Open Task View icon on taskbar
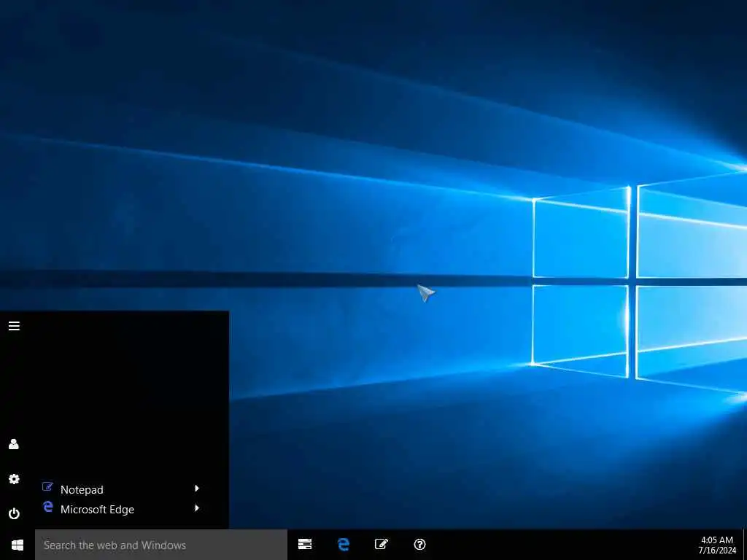Image resolution: width=747 pixels, height=560 pixels. [x=305, y=544]
